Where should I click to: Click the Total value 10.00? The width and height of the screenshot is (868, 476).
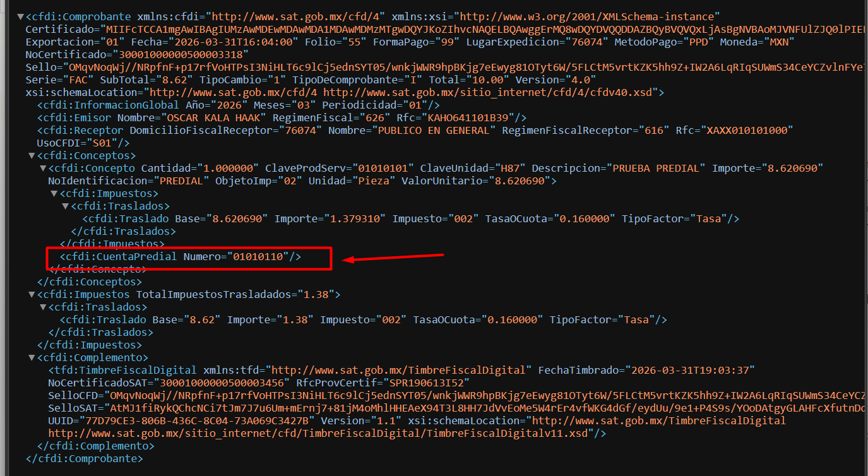490,80
